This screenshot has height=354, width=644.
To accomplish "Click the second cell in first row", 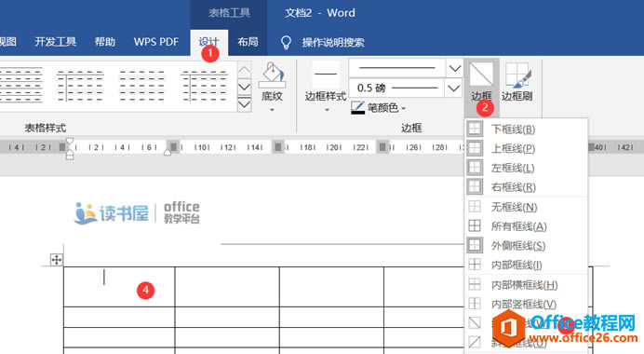I will (x=227, y=287).
